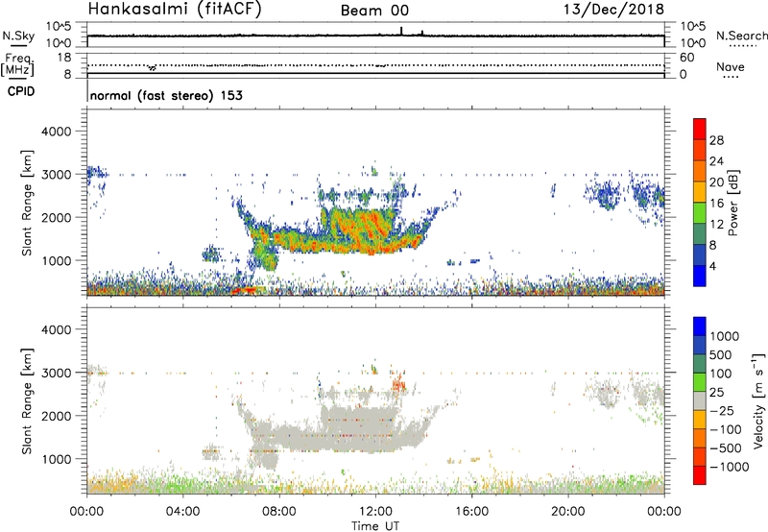This screenshot has width=768, height=532.
Task: Click the noise spike near 13:00 in N.Sky plot
Action: (401, 31)
